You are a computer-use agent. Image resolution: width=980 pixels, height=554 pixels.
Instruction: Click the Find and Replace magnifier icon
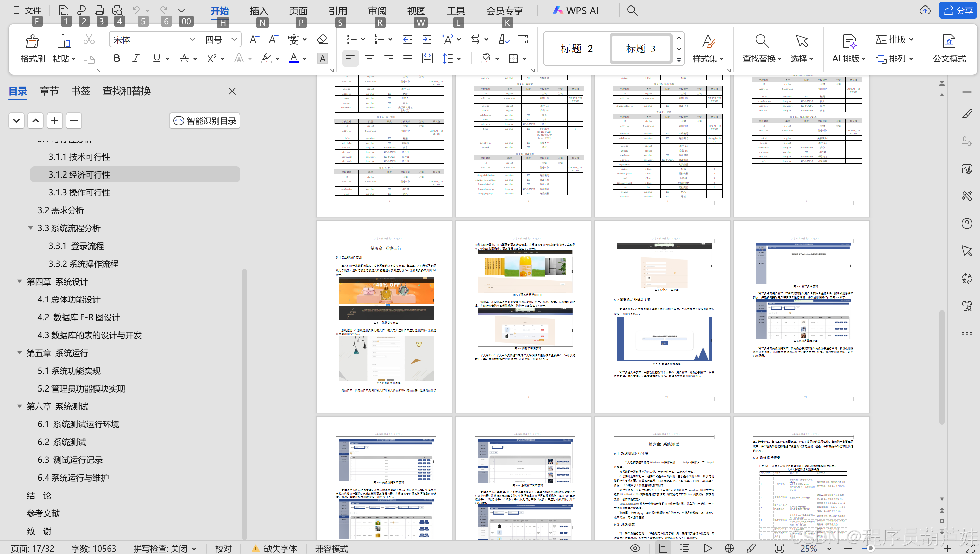pyautogui.click(x=762, y=41)
